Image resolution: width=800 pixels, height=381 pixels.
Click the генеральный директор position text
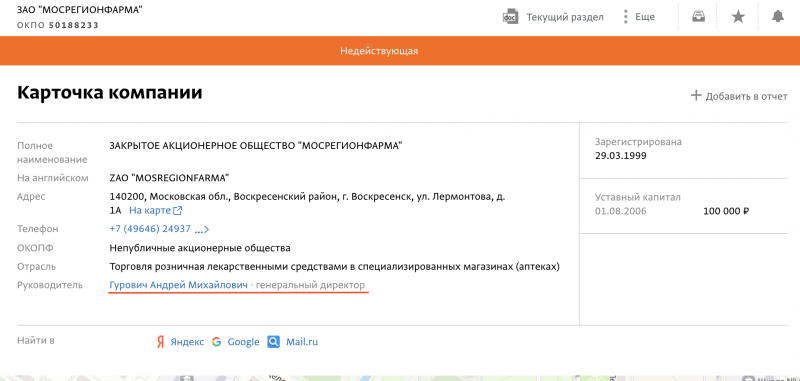point(311,285)
